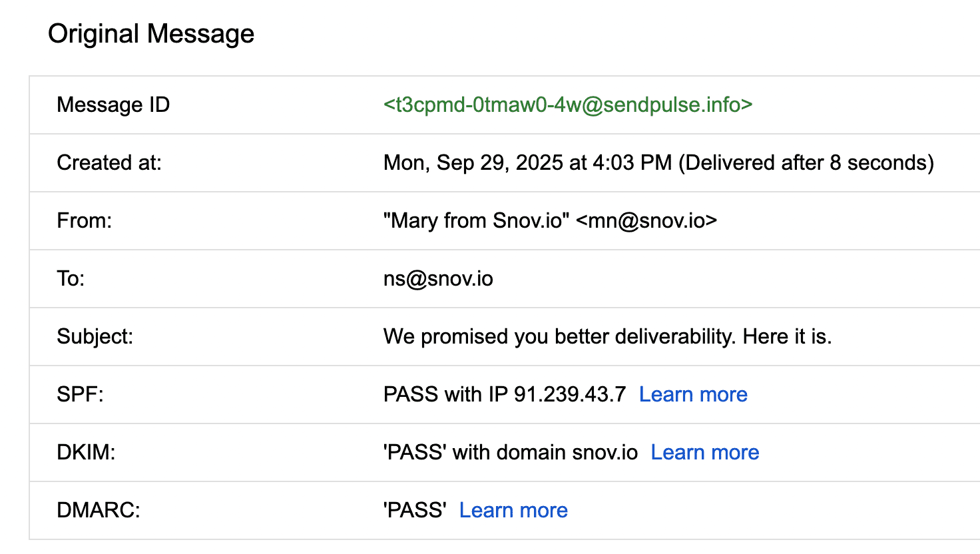Click the To: field label
This screenshot has width=980, height=554.
71,278
